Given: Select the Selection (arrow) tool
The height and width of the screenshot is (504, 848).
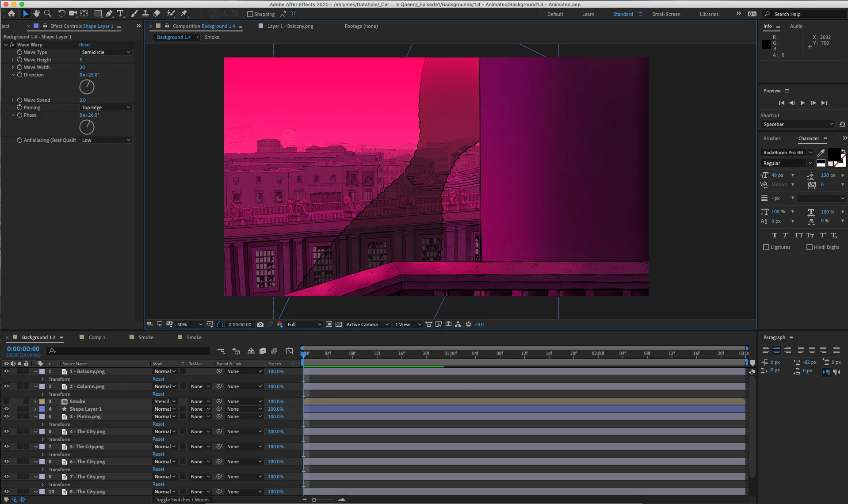Looking at the screenshot, I should coord(26,14).
